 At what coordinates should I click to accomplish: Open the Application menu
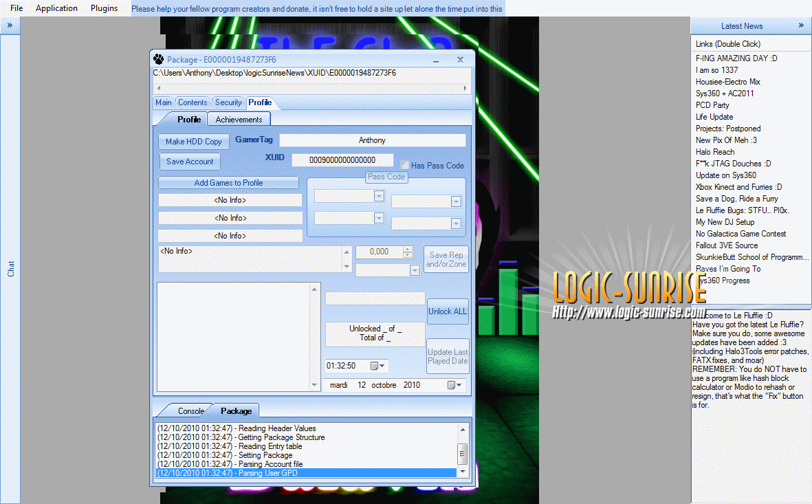[x=56, y=8]
